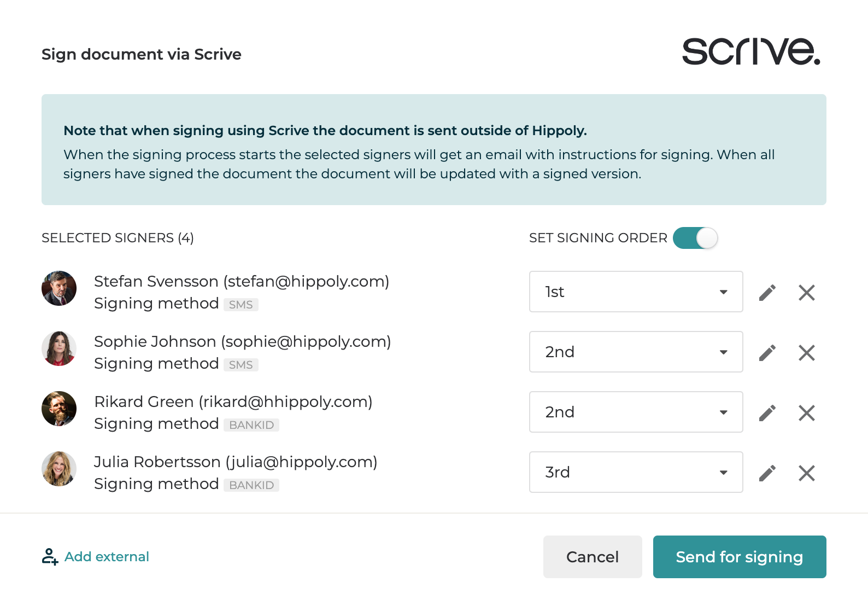Image resolution: width=868 pixels, height=605 pixels.
Task: Click the Send for signing button
Action: coord(739,557)
